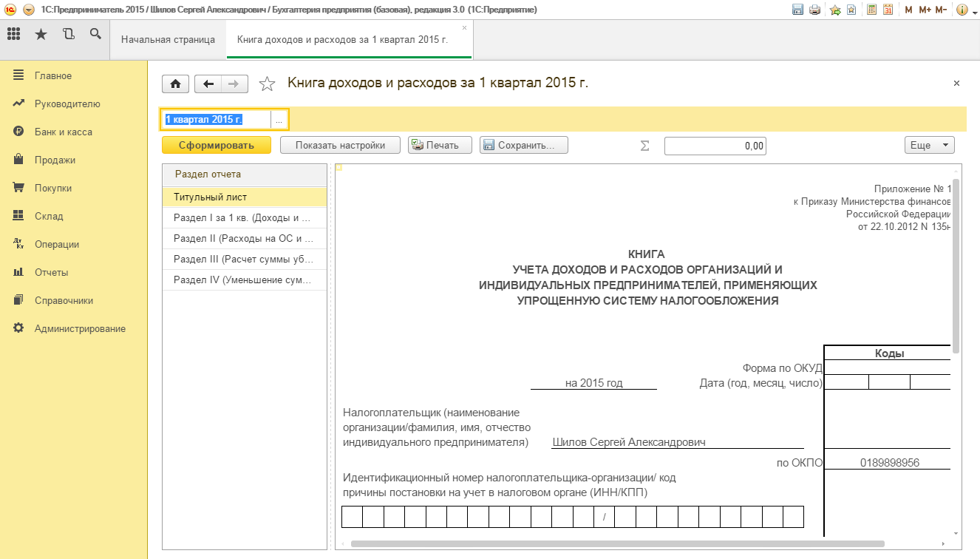Open the favorites star panel

(x=41, y=34)
